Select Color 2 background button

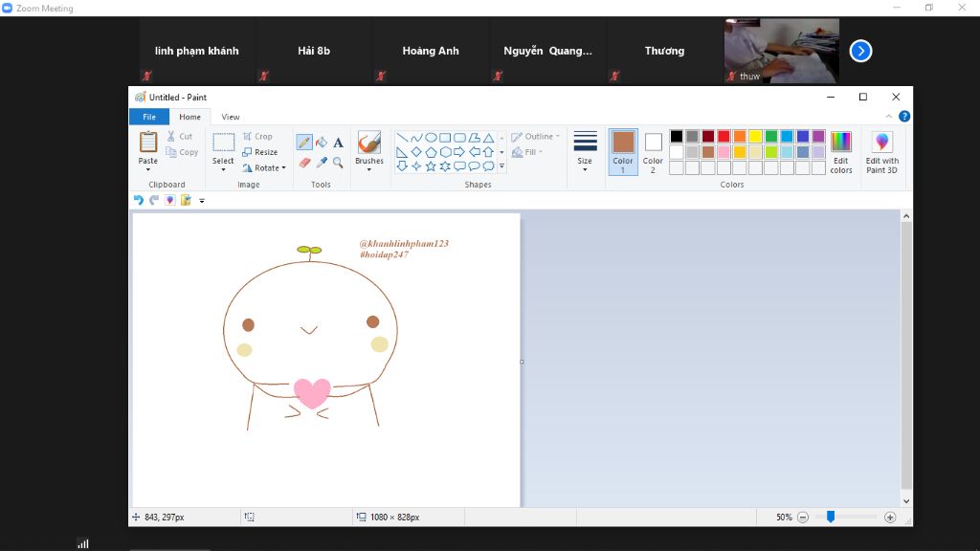tap(653, 152)
